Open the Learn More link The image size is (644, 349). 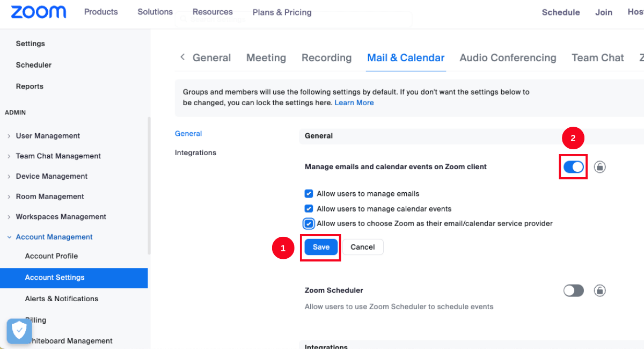pyautogui.click(x=354, y=103)
